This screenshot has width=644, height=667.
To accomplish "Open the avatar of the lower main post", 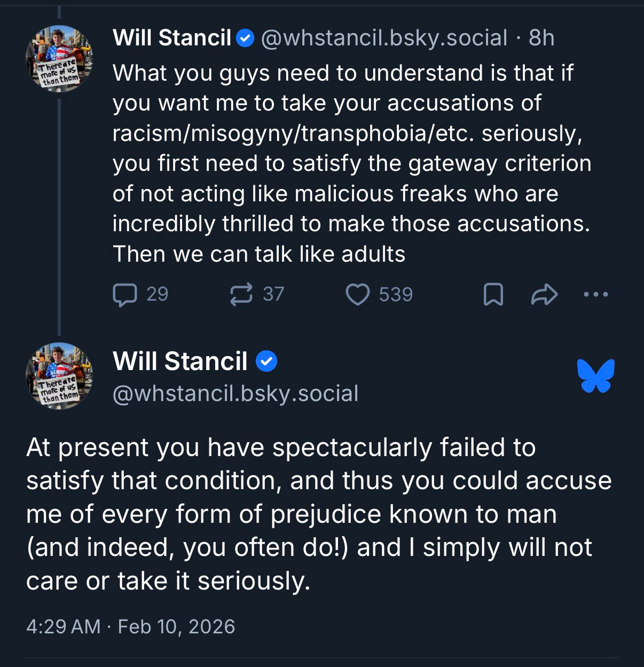I will point(59,376).
